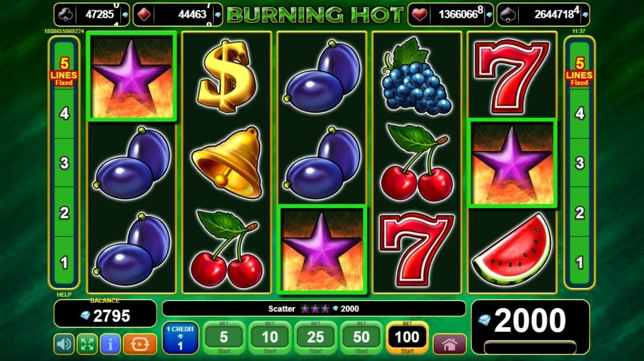Click the gold dollar sign symbol
This screenshot has width=644, height=361.
[x=226, y=76]
